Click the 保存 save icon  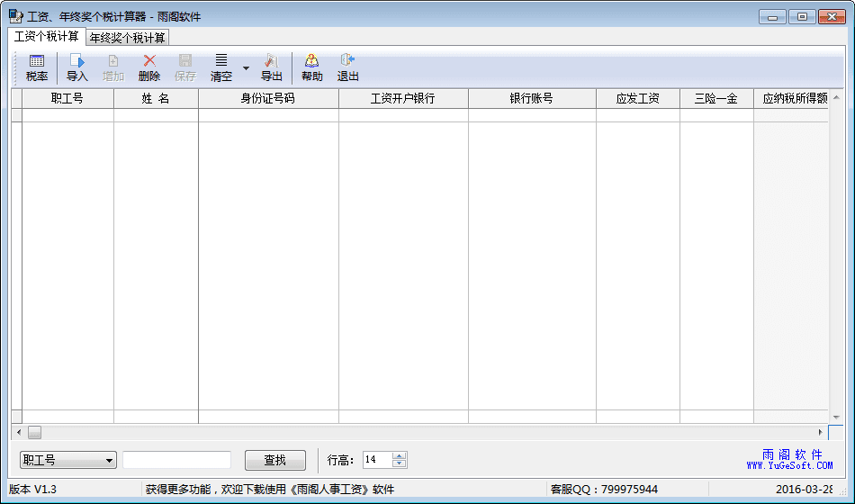click(x=185, y=67)
